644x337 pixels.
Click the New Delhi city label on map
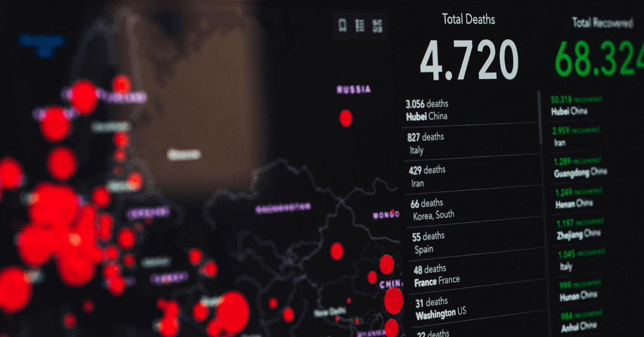click(328, 313)
